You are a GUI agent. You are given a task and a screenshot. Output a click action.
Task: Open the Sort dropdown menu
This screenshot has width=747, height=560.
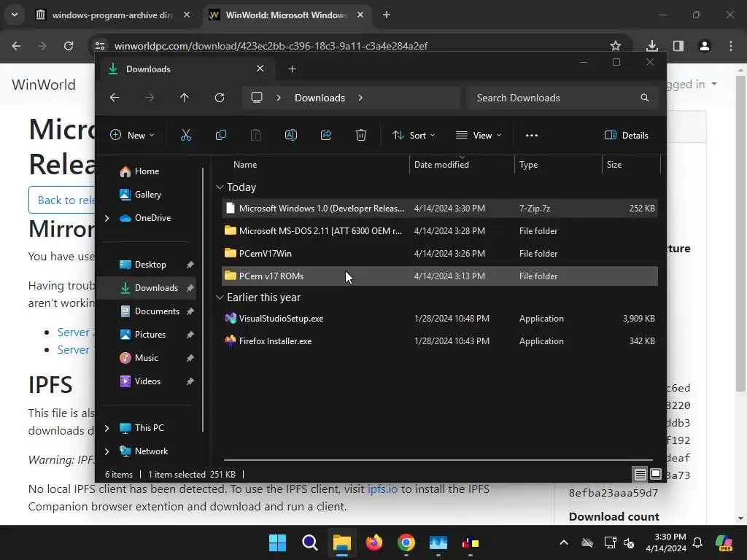(414, 135)
